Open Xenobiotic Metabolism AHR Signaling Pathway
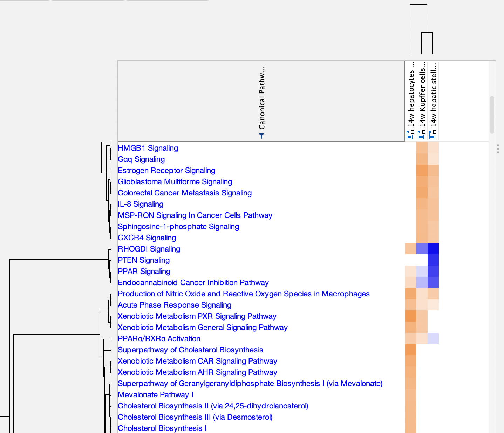 pos(197,372)
